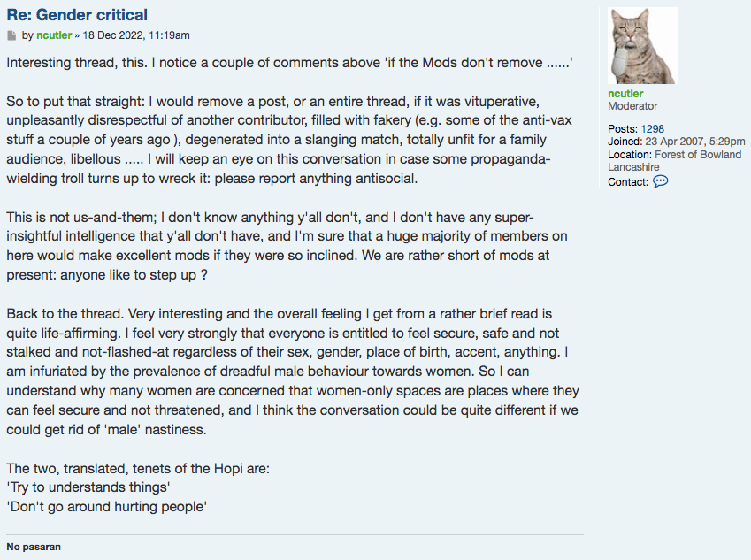Screen dimensions: 751x560
Task: Click the line 'Don't go around hurting people'
Action: pos(107,507)
